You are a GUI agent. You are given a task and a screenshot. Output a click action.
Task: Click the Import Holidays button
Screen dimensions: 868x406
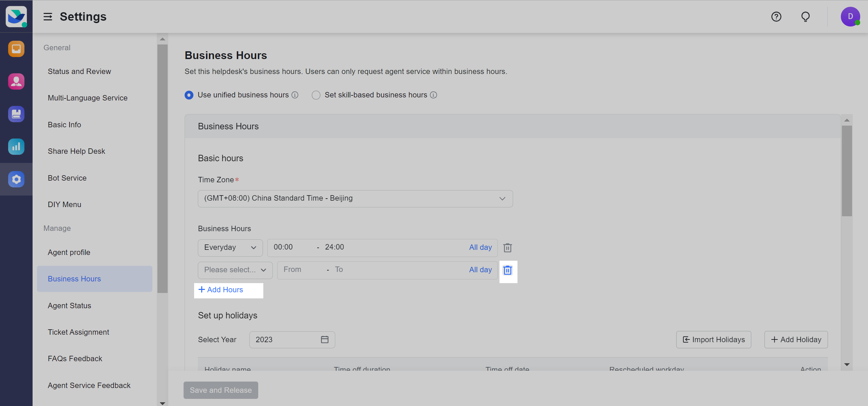[x=713, y=339]
